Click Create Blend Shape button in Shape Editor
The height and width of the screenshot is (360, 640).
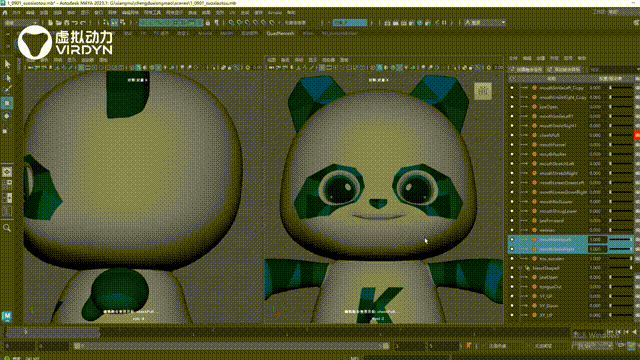(527, 69)
